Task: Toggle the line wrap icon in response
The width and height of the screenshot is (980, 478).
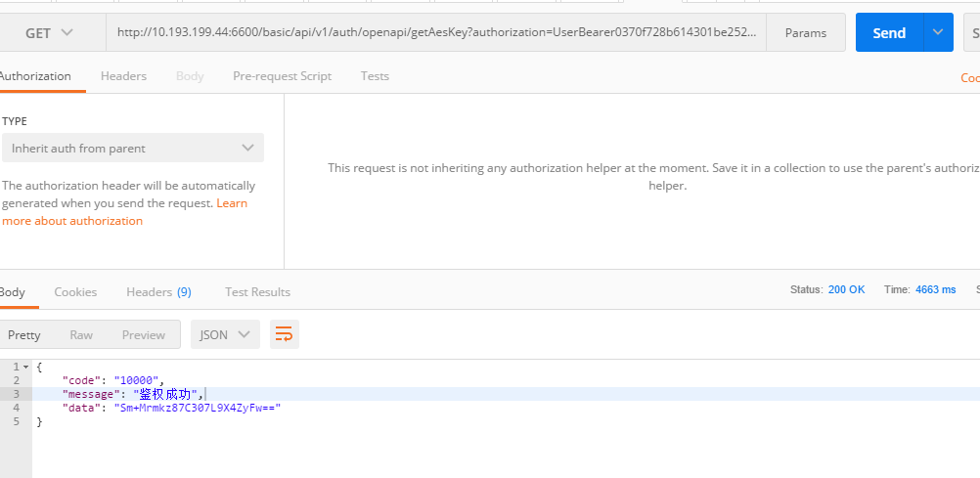Action: coord(284,334)
